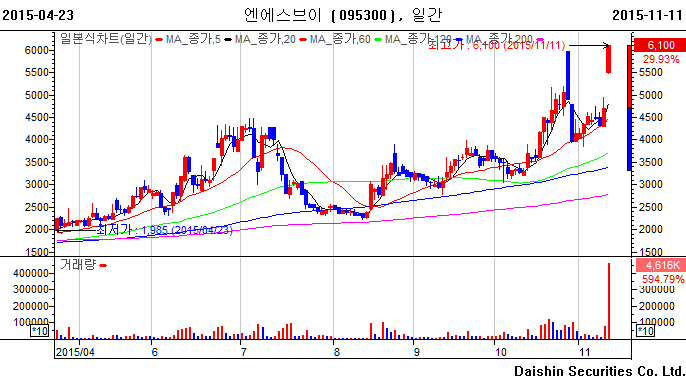Click the green legend marker in the legend

click(x=378, y=40)
